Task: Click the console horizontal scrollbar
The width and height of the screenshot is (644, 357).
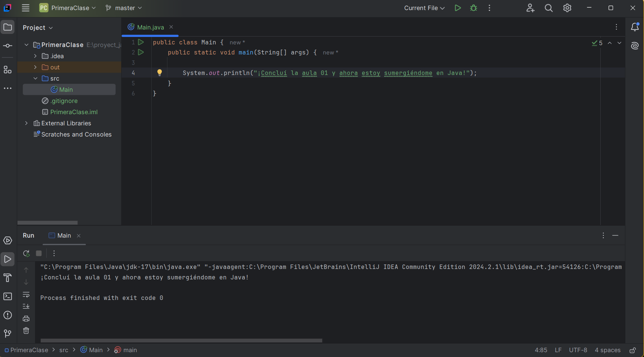Action: (x=181, y=341)
